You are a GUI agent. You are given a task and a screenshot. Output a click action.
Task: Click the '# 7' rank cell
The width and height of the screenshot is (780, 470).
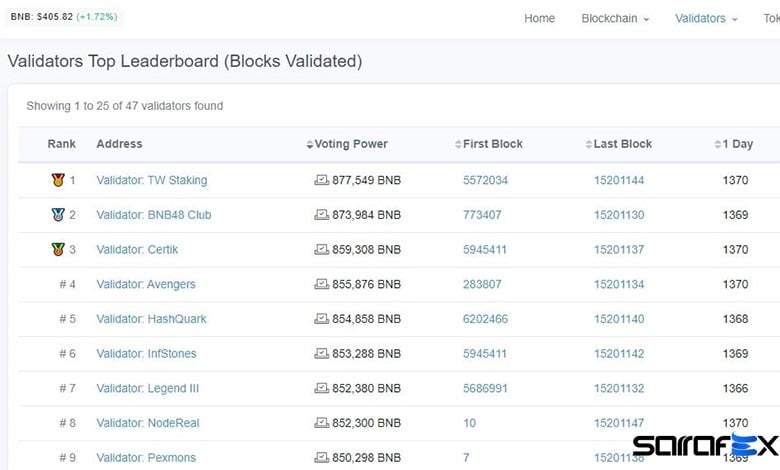point(67,388)
